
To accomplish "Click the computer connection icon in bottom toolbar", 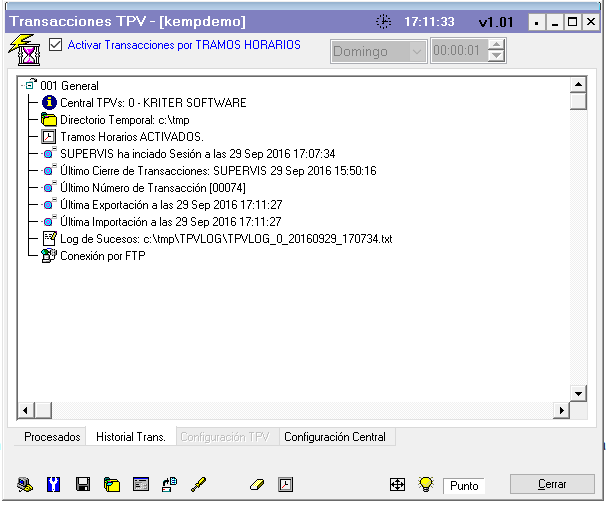I will coord(25,484).
